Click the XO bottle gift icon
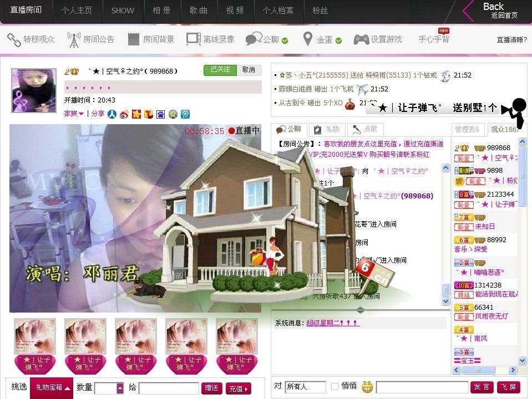This screenshot has width=532, height=399. point(350,104)
